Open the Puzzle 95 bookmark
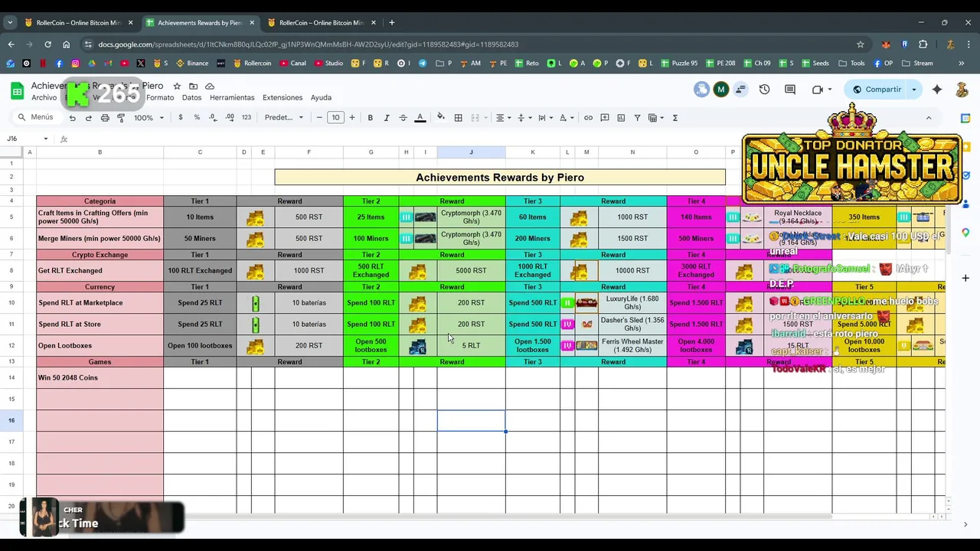 tap(678, 64)
